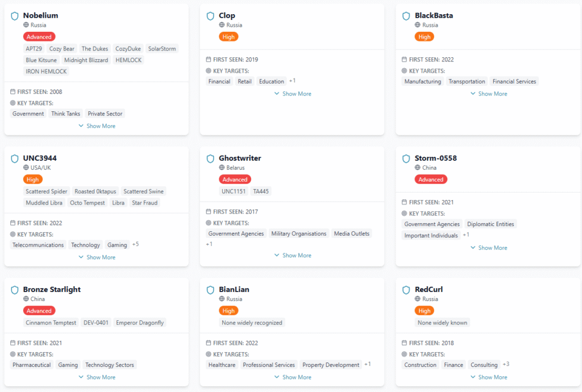This screenshot has height=392, width=582.
Task: Click the Ghostwriter shield icon
Action: [x=210, y=159]
